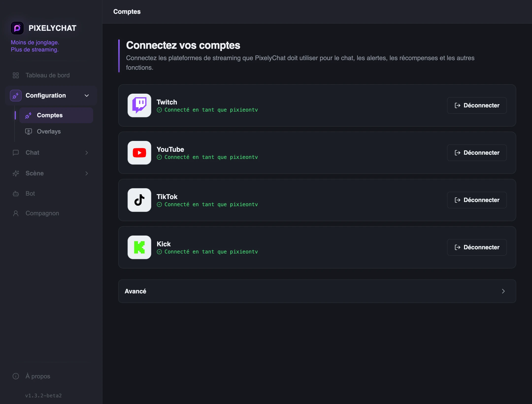
Task: Click the TikTok platform name
Action: click(167, 197)
